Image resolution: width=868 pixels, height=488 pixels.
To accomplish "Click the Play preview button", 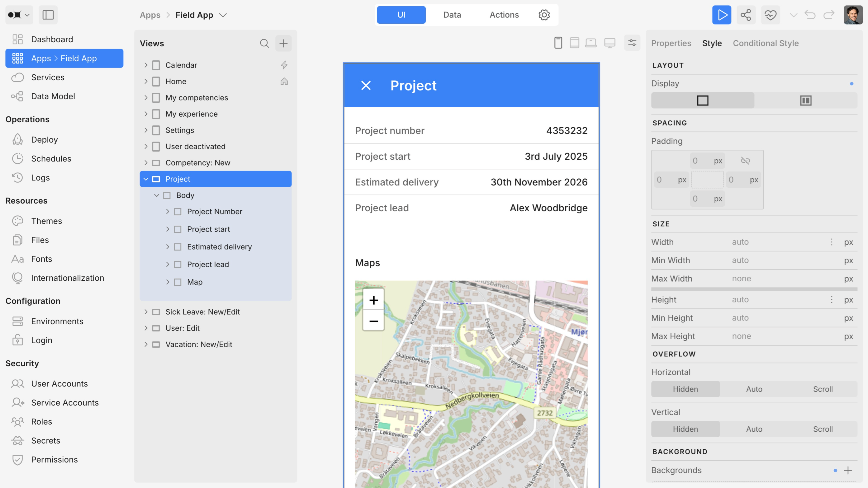I will [721, 15].
